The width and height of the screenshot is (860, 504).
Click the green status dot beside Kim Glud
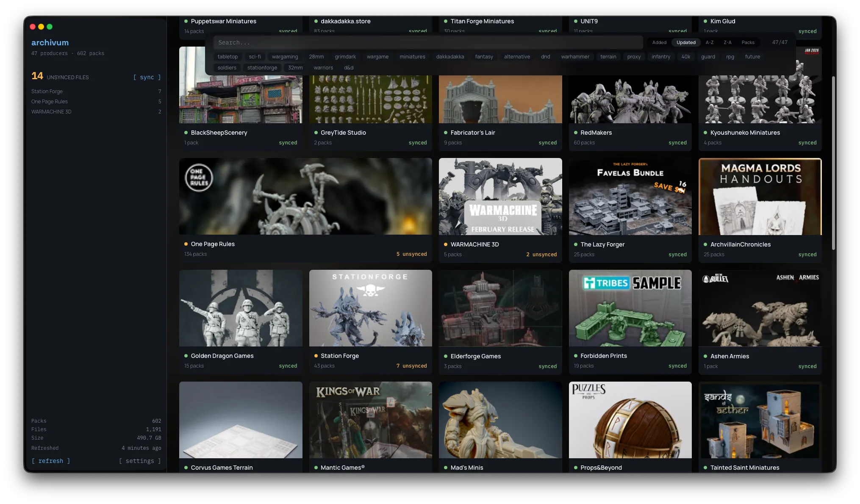705,21
